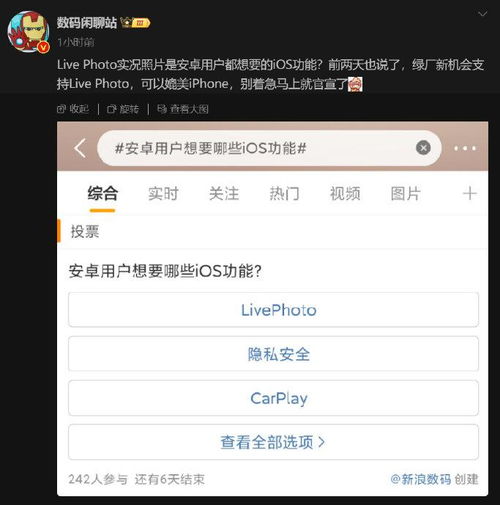Open the three-dot more menu
The height and width of the screenshot is (505, 500).
pos(465,148)
